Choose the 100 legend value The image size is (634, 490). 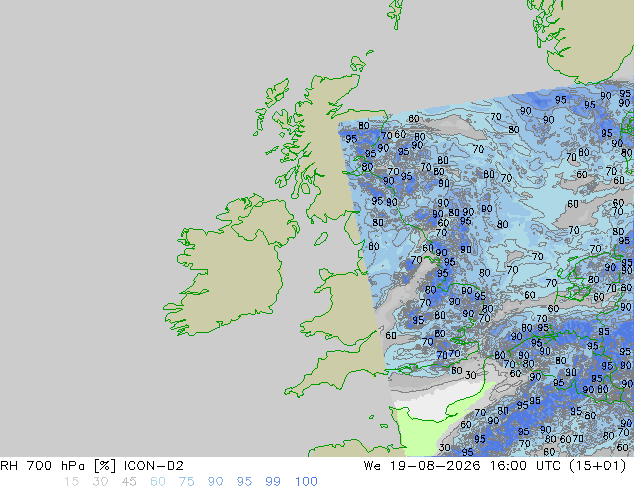coord(306,482)
